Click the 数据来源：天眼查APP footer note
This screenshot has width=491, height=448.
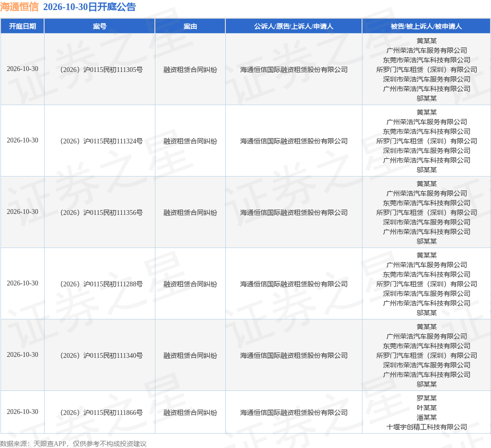73,444
